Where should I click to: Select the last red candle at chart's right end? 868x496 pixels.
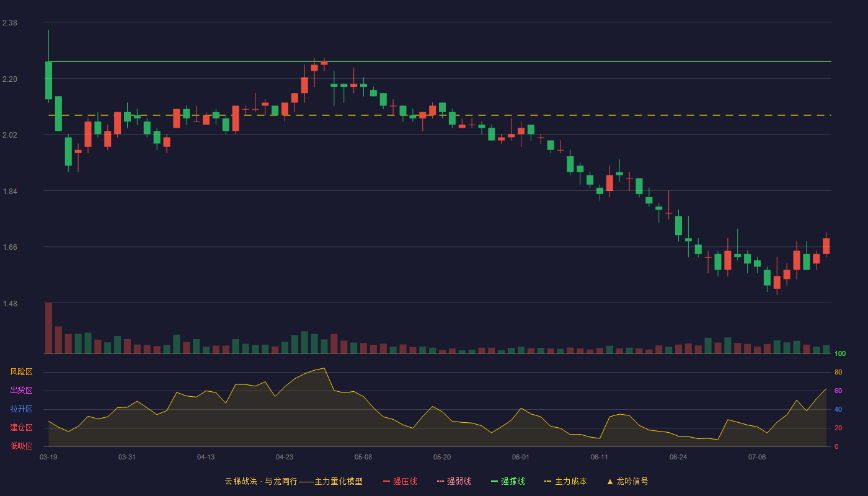[x=826, y=246]
